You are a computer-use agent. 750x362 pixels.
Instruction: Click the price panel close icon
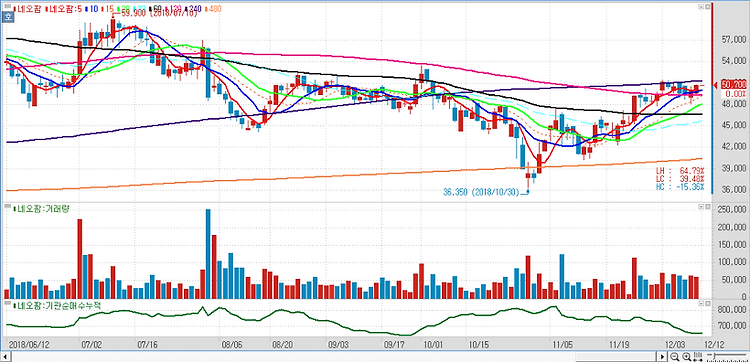tap(707, 7)
